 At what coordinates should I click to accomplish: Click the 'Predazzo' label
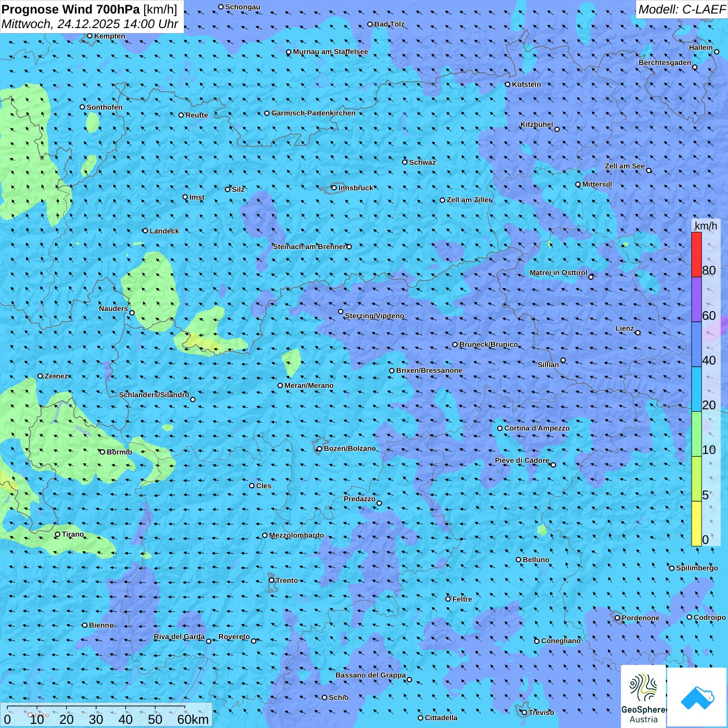pos(359,499)
